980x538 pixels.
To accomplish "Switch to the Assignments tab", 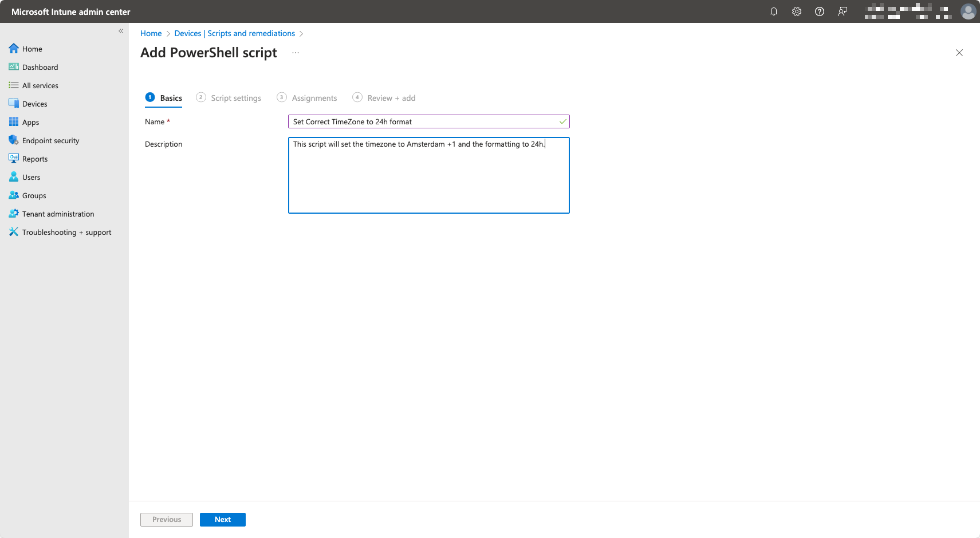I will [x=314, y=97].
